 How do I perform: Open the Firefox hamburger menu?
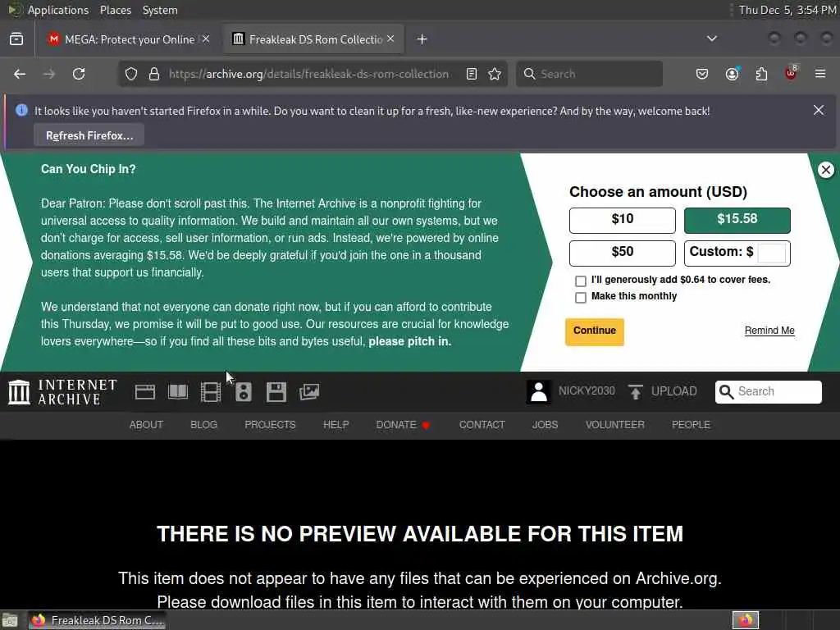[x=820, y=74]
